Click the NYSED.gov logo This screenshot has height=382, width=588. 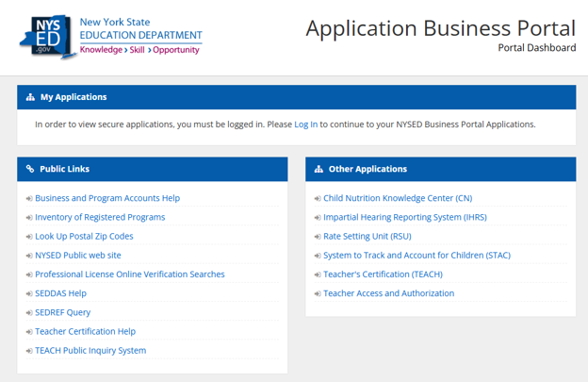pos(48,37)
